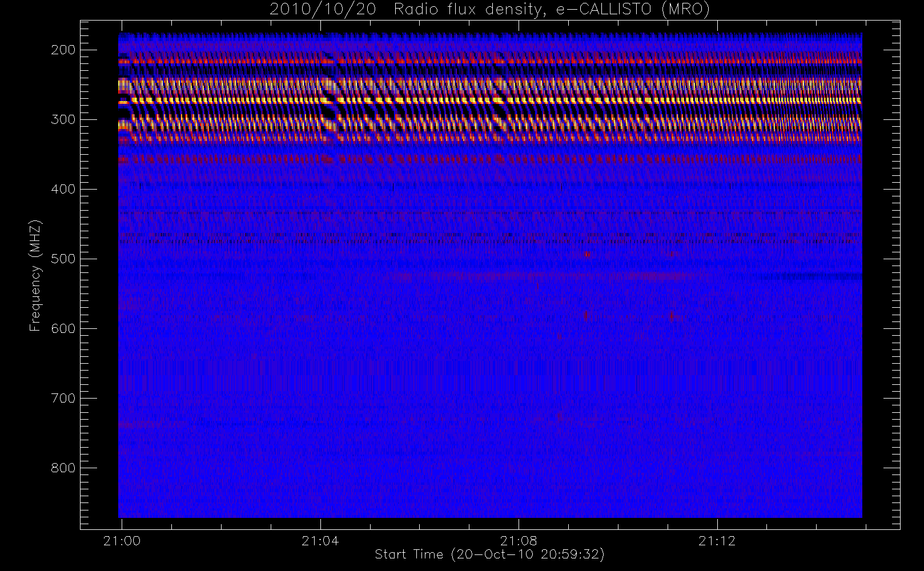Image resolution: width=924 pixels, height=571 pixels.
Task: Click the 700 frequency tick label
Action: (63, 398)
